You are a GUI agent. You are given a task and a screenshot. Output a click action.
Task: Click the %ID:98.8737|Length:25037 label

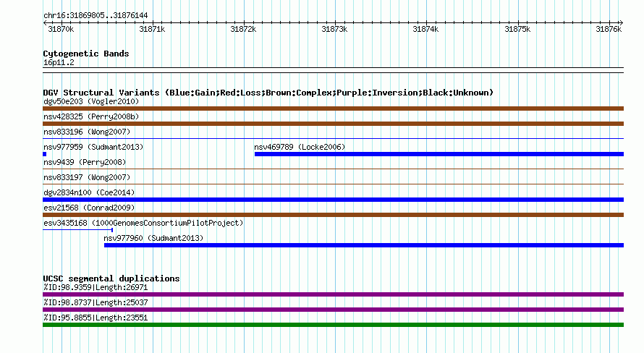96,302
